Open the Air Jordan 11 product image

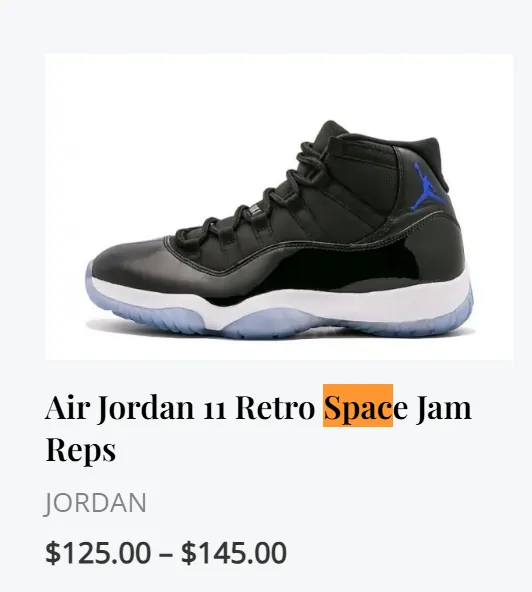point(279,207)
